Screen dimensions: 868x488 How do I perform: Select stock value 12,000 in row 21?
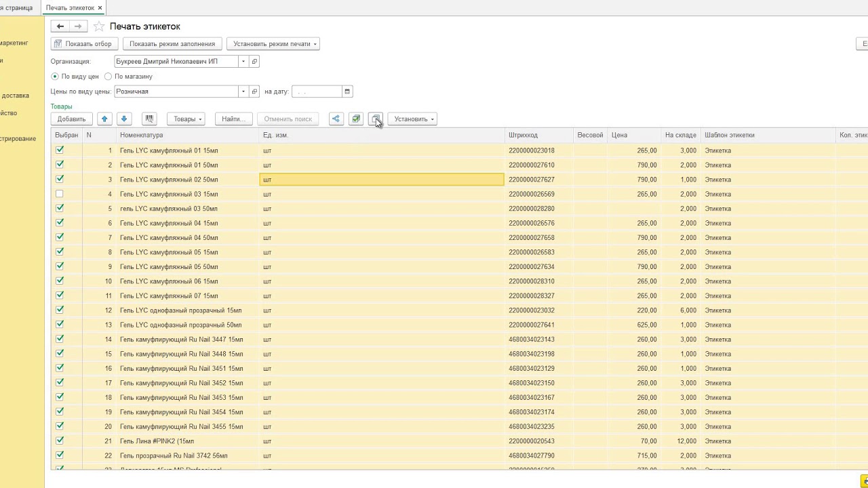point(681,441)
